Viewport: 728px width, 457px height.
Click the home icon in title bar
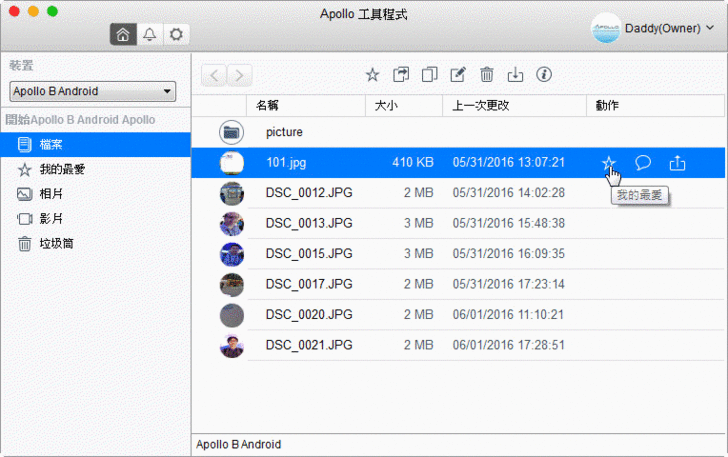123,35
